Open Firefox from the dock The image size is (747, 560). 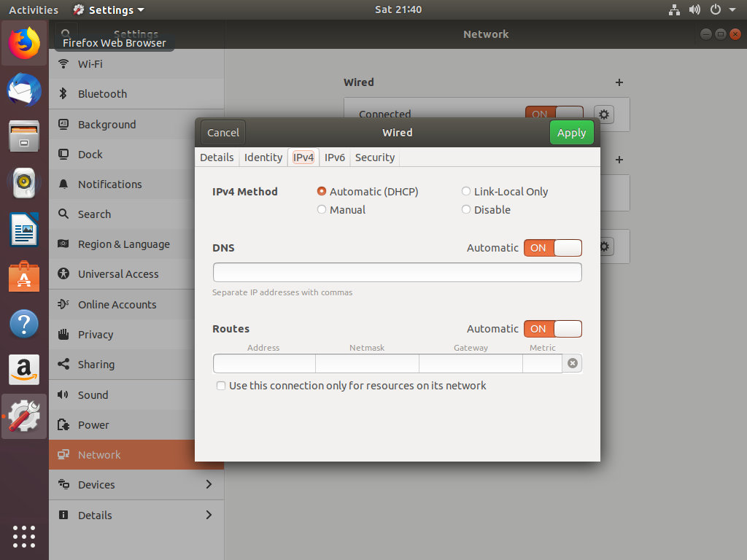point(24,44)
